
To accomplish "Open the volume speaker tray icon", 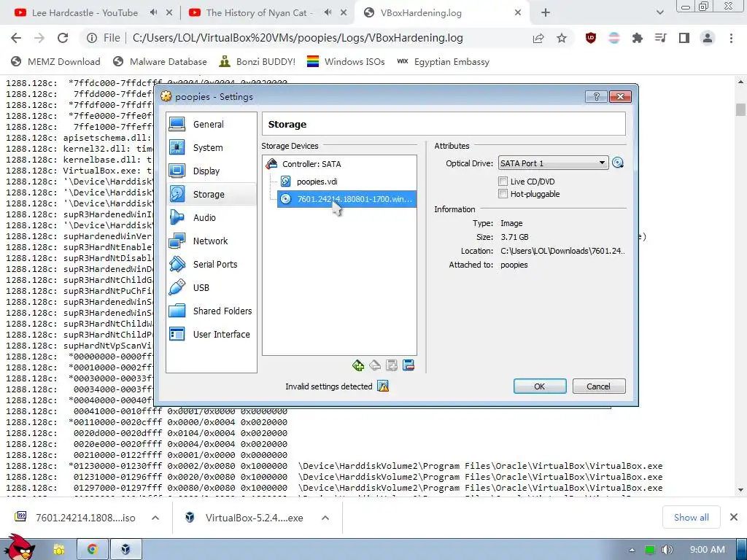I will pos(667,550).
